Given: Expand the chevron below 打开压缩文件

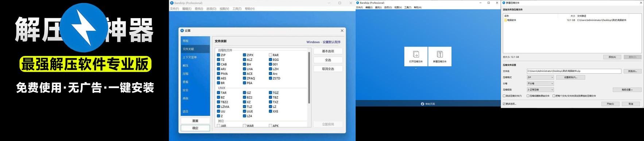Looking at the screenshot, I should [x=416, y=68].
